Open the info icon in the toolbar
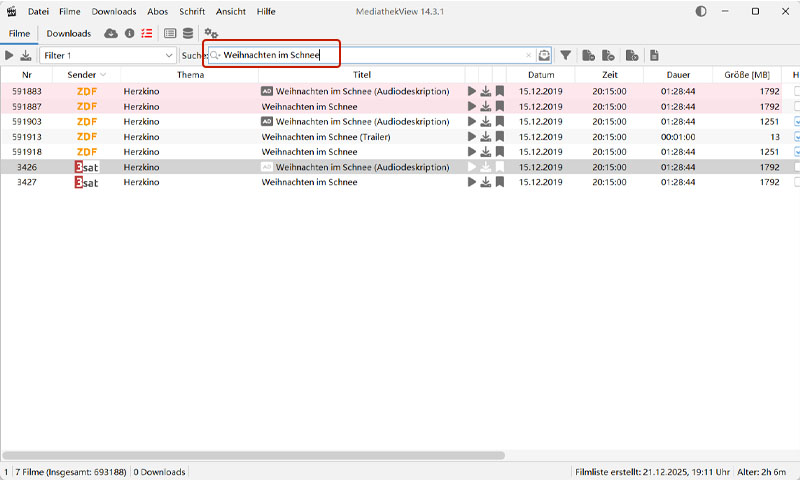This screenshot has height=480, width=800. pos(129,33)
